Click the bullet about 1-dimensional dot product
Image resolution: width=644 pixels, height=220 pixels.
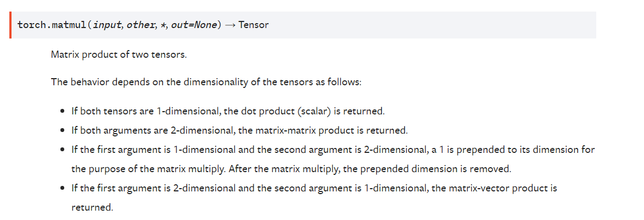(x=228, y=111)
